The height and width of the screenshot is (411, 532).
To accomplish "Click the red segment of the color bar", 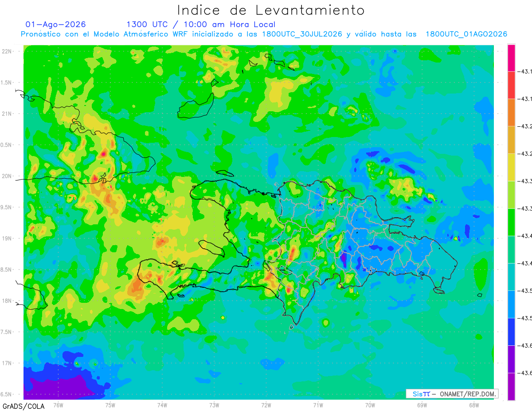I will tap(511, 85).
